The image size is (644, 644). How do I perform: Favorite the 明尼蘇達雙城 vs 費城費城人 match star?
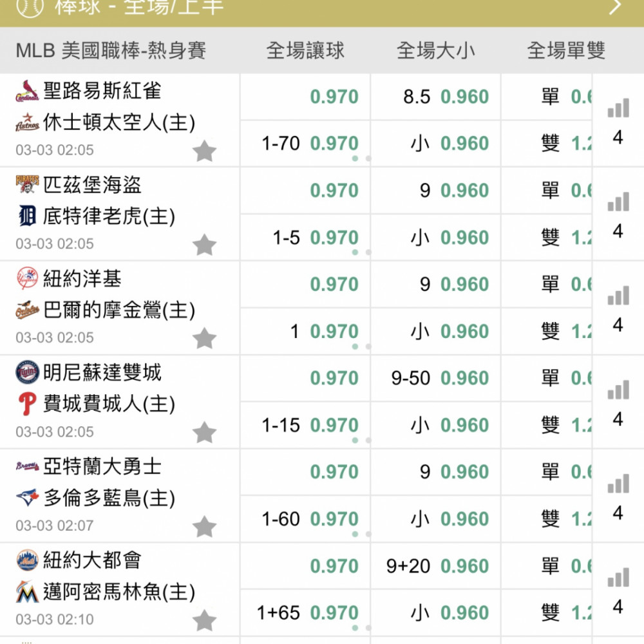[x=205, y=433]
